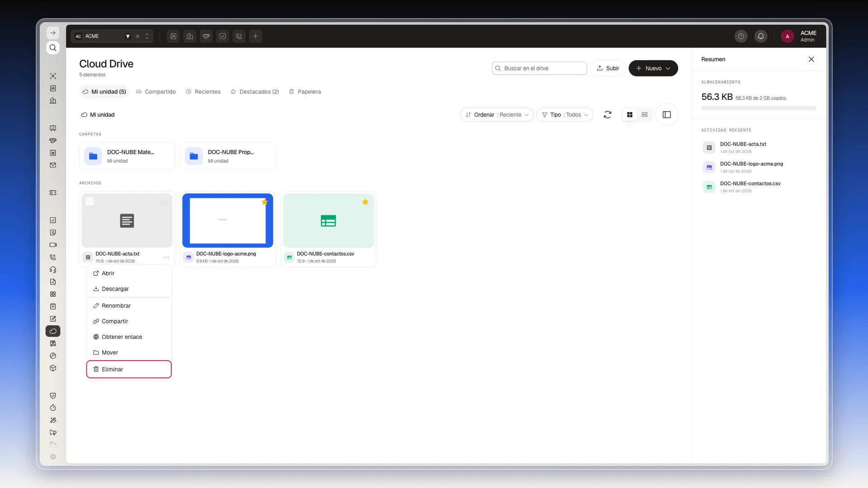Open the Papelera tab
The height and width of the screenshot is (488, 868).
tap(305, 92)
